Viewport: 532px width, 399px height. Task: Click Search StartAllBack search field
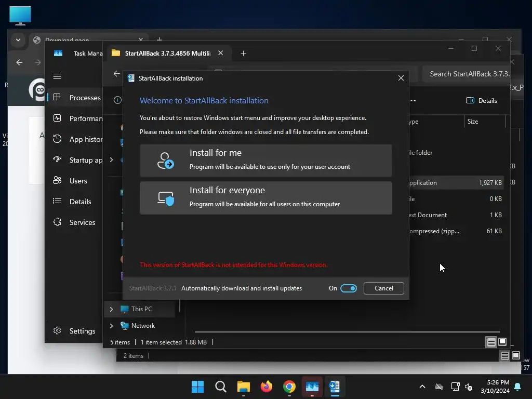click(x=467, y=74)
